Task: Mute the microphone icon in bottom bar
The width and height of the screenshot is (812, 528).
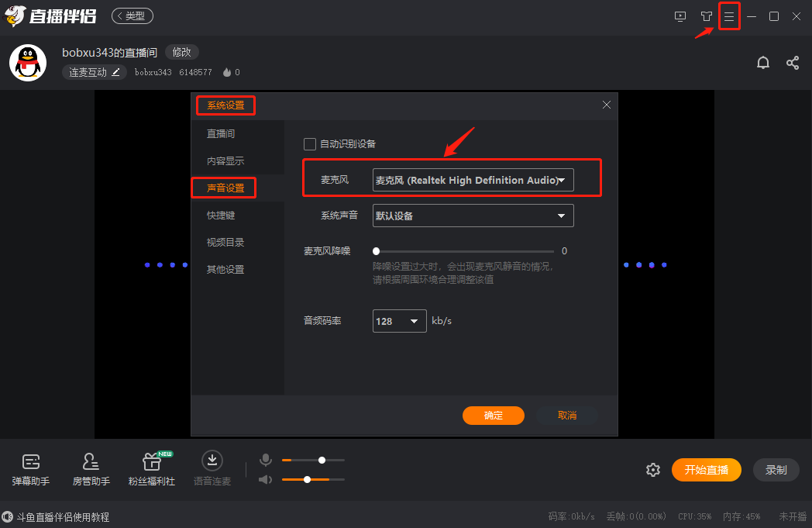Action: pyautogui.click(x=266, y=460)
